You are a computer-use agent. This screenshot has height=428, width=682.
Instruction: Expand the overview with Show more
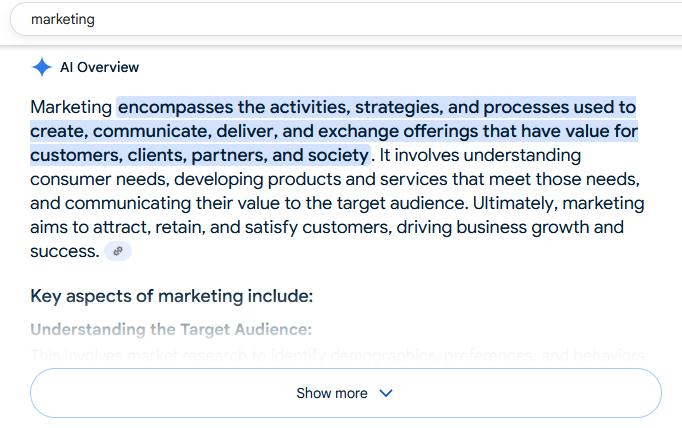(x=333, y=393)
